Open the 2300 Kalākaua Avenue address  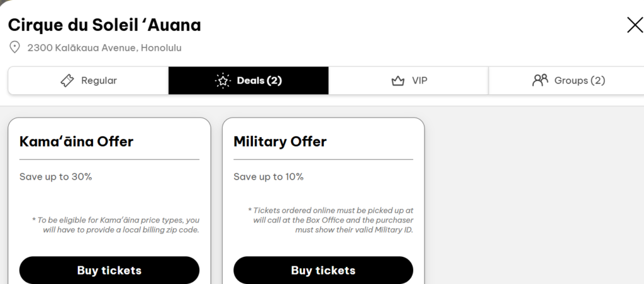pos(104,48)
